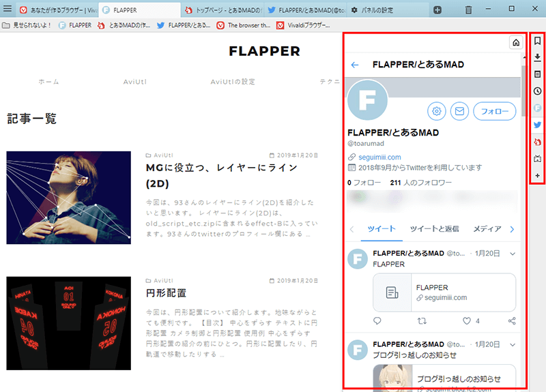Open the Twitter profile settings gear
Screen dimensions: 546x392
pos(436,111)
